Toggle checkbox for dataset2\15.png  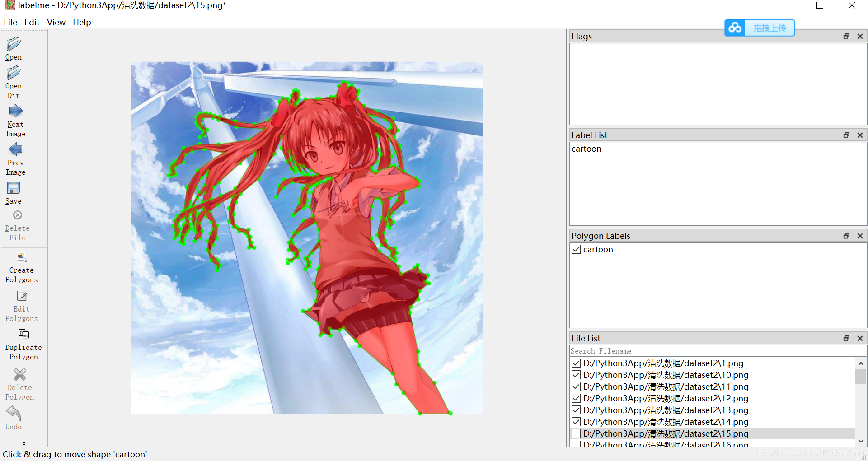coord(576,433)
